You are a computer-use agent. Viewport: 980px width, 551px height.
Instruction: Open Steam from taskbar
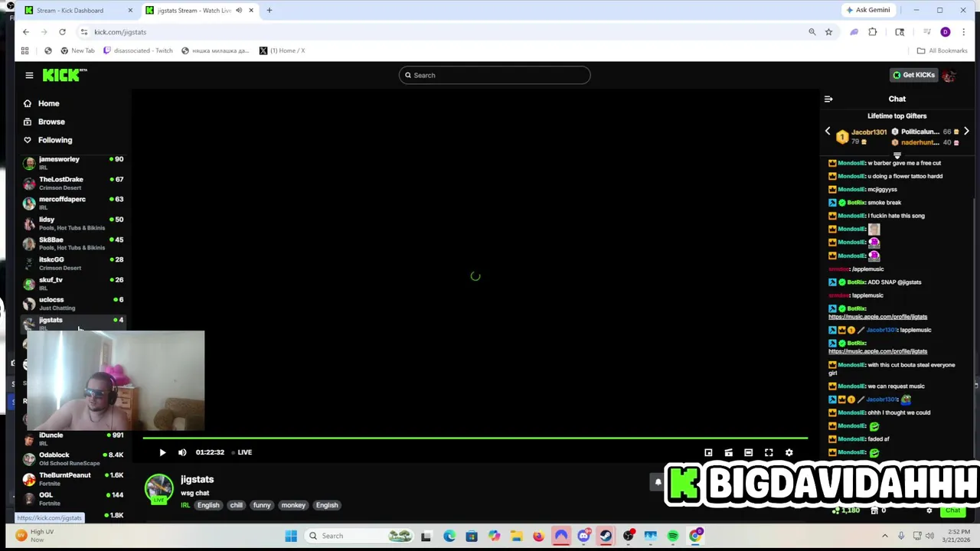coord(606,536)
